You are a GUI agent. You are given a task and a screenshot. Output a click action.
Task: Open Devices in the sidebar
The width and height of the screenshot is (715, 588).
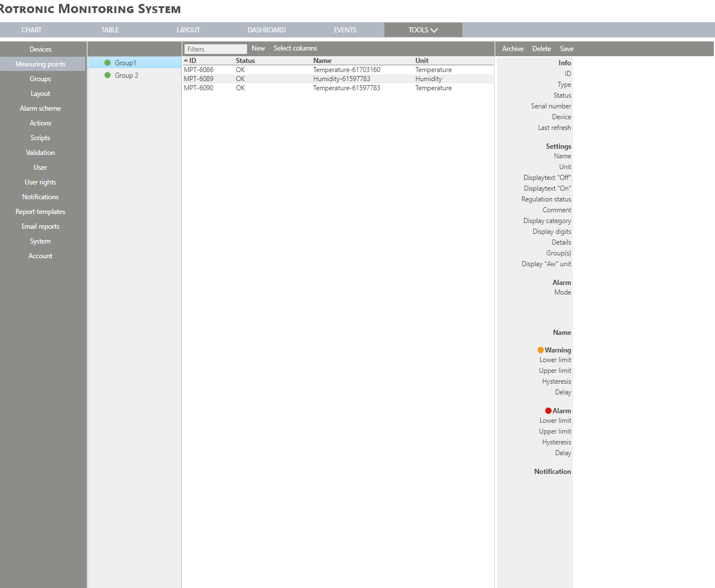(x=40, y=49)
